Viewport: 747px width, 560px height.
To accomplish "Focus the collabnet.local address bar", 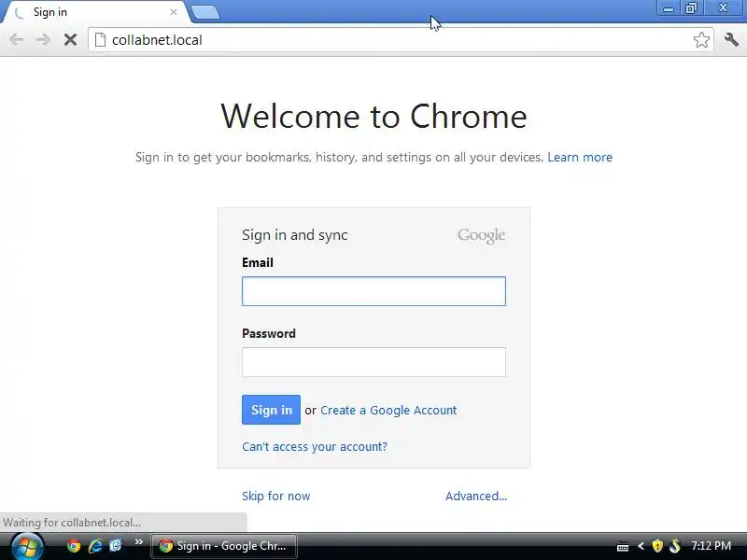I will (x=401, y=40).
